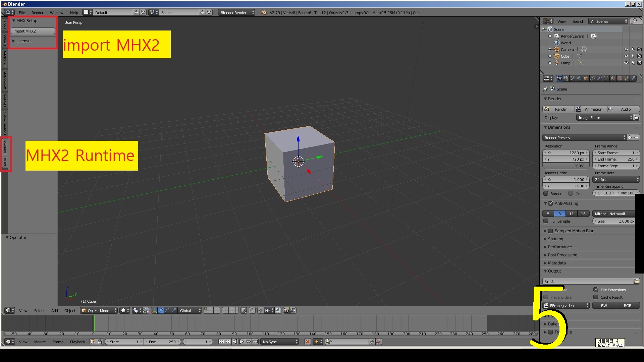Select the BW color mode button
This screenshot has width=644, height=362.
[604, 305]
